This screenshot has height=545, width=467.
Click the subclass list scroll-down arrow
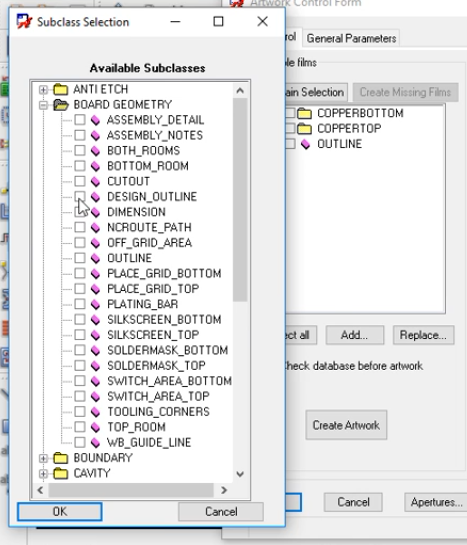click(x=240, y=474)
